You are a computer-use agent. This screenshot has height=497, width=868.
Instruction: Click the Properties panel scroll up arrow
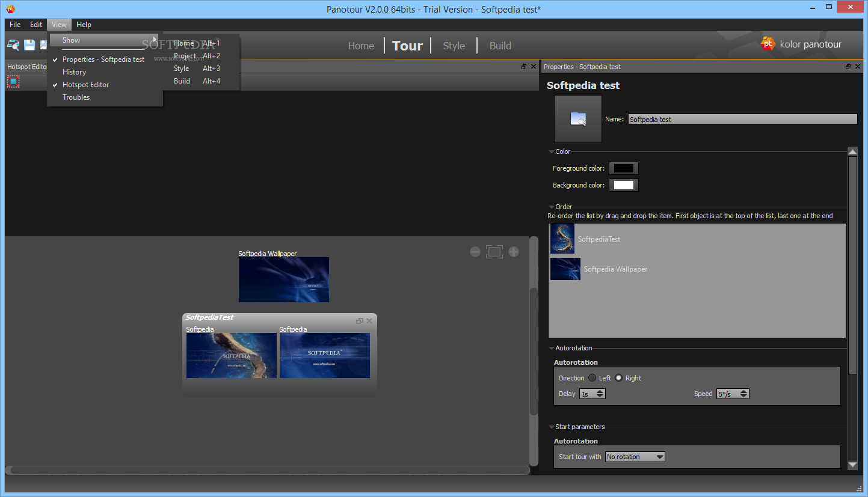(x=852, y=151)
